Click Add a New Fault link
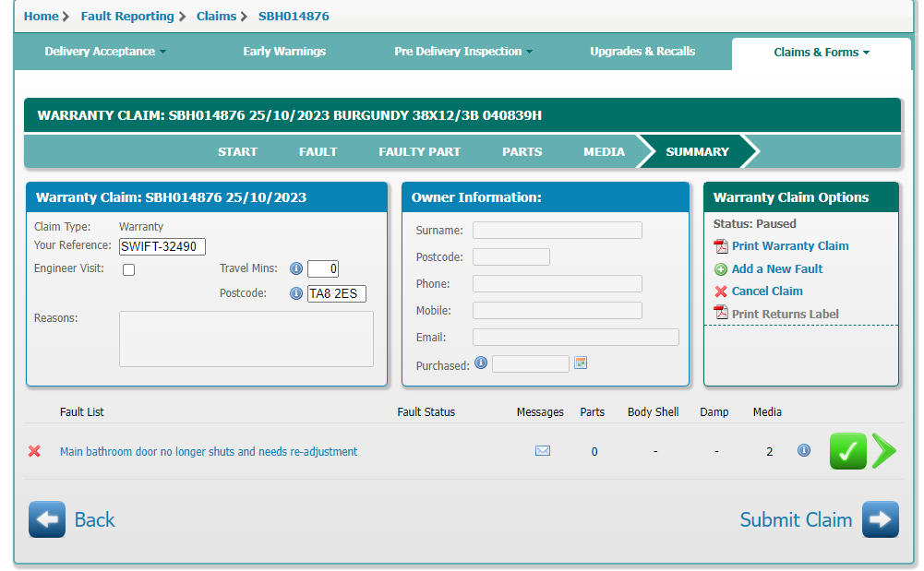Image resolution: width=924 pixels, height=571 pixels. [x=776, y=269]
